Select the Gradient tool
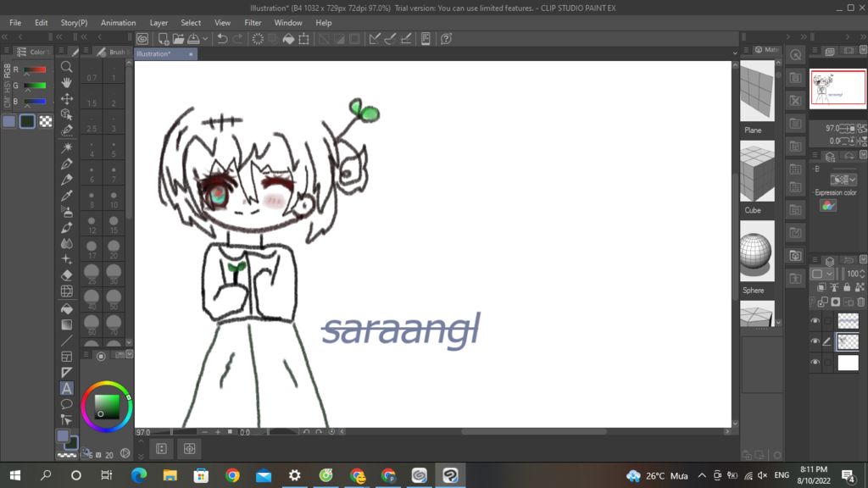 (66, 324)
